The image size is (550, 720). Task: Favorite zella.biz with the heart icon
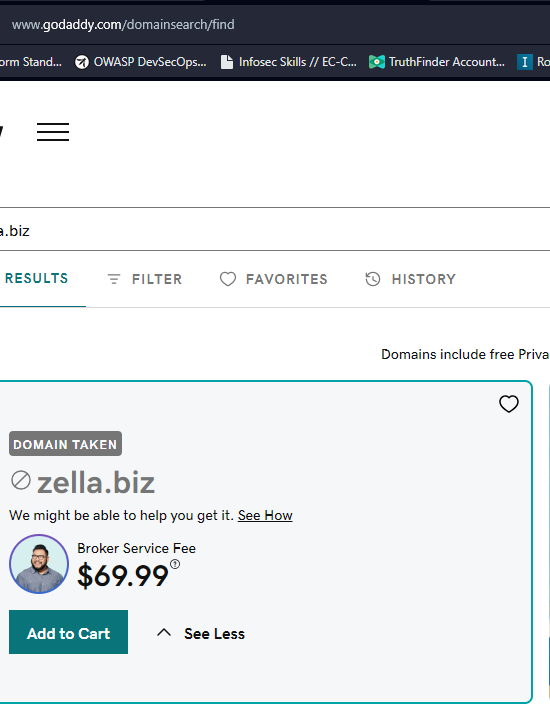tap(509, 404)
